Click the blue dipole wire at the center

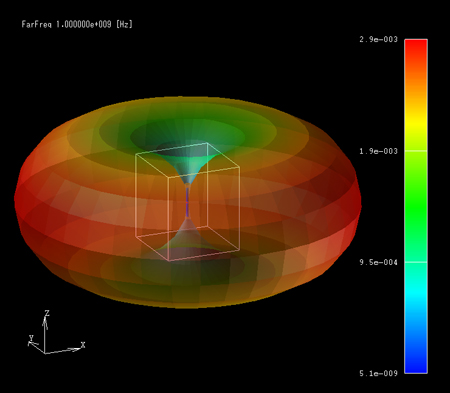[x=187, y=201]
